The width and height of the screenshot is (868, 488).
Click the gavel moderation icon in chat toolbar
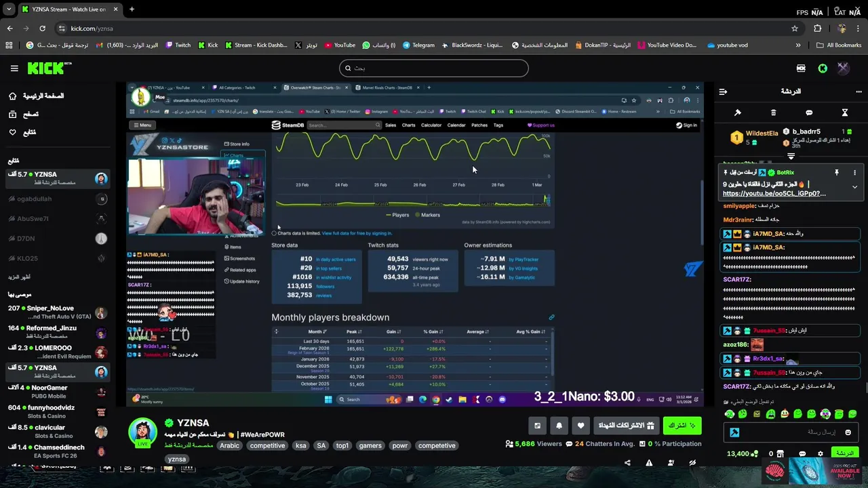[738, 113]
